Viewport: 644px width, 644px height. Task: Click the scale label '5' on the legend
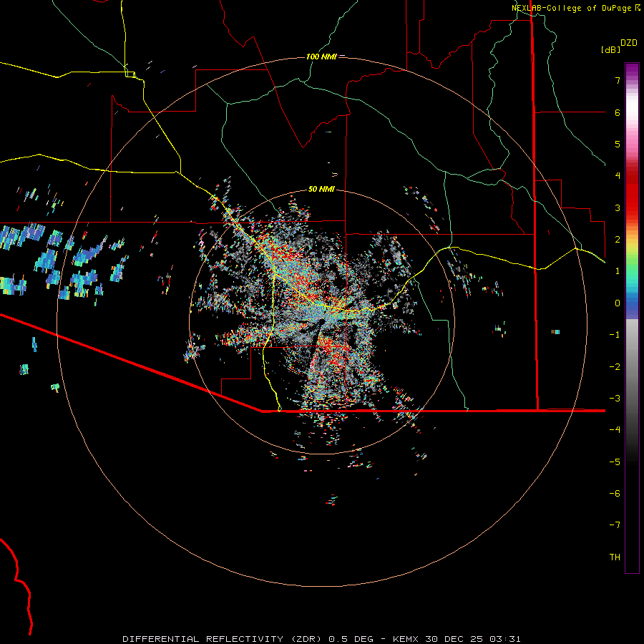[x=618, y=144]
